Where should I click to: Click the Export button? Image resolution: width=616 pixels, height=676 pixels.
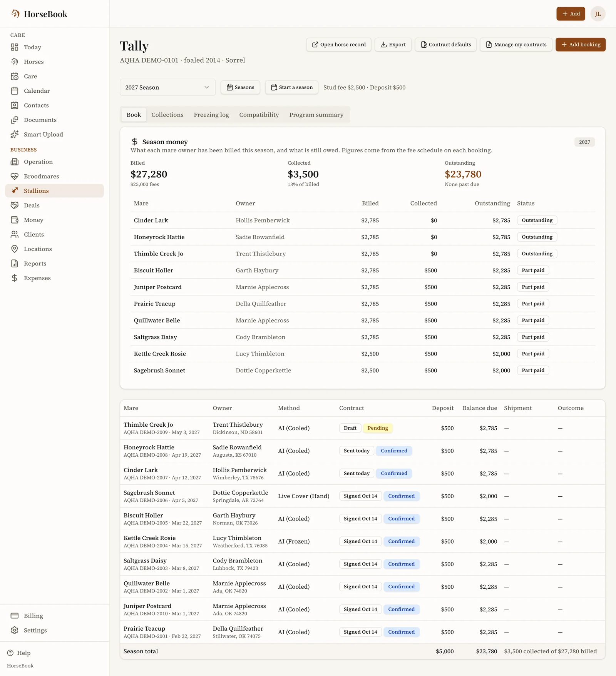(393, 45)
